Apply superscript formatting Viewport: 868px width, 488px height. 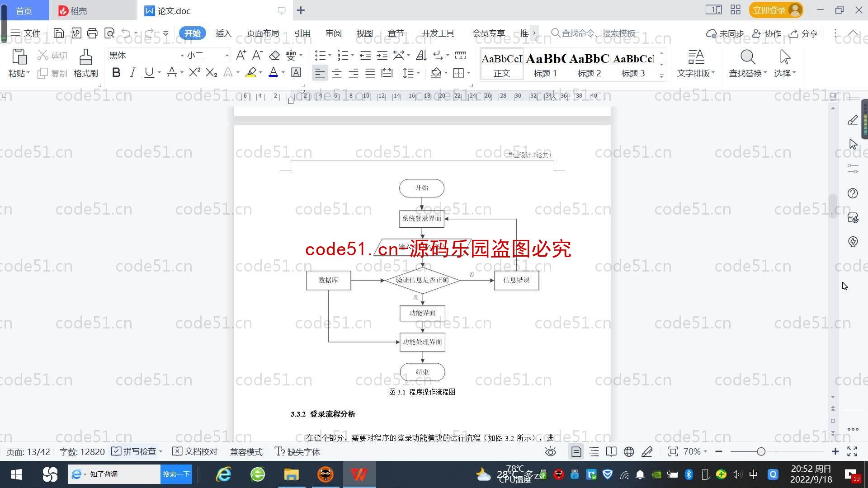[x=195, y=73]
